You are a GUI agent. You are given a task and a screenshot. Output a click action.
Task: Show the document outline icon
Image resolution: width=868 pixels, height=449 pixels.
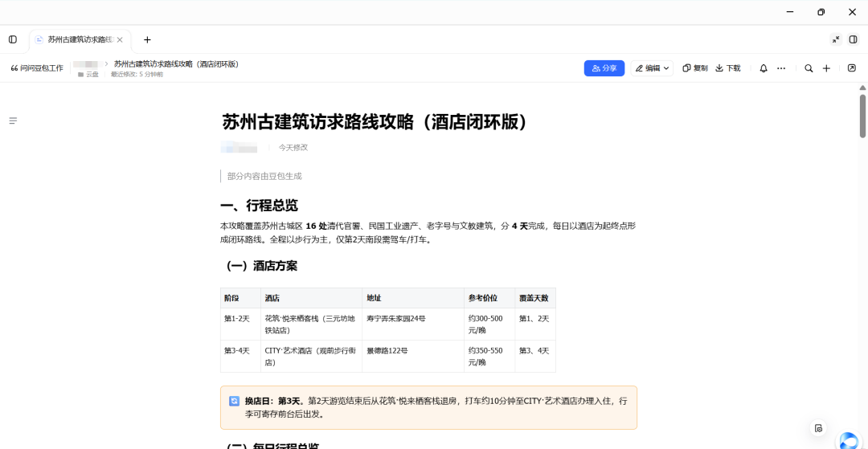coord(14,120)
